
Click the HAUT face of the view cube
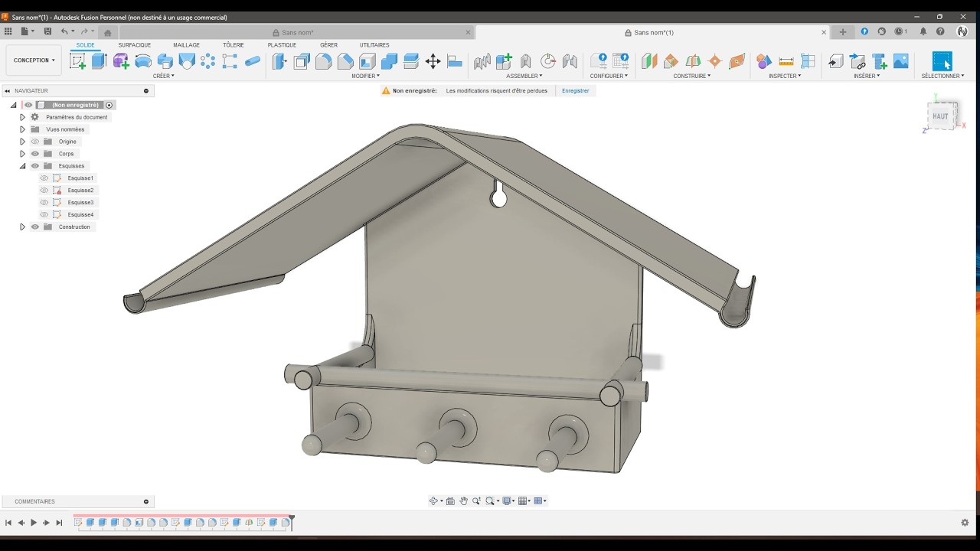[940, 116]
